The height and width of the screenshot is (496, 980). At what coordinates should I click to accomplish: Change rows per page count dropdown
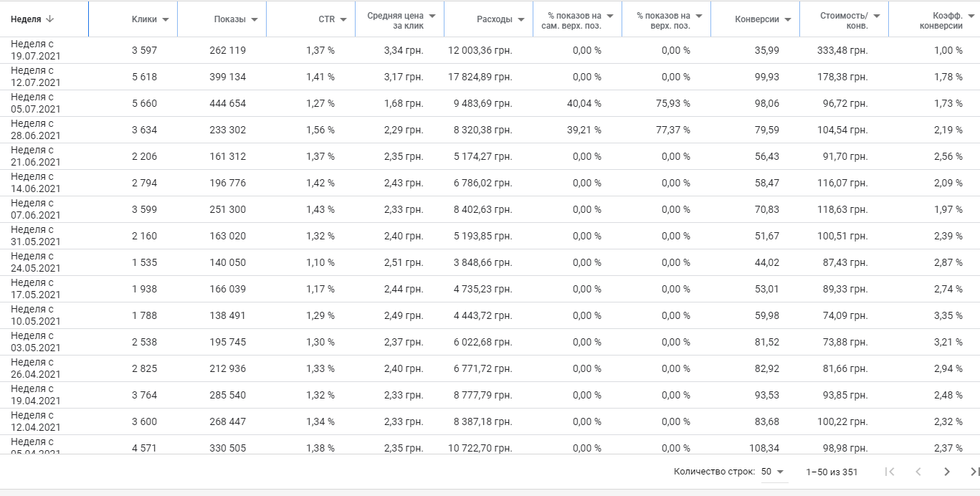pos(773,472)
